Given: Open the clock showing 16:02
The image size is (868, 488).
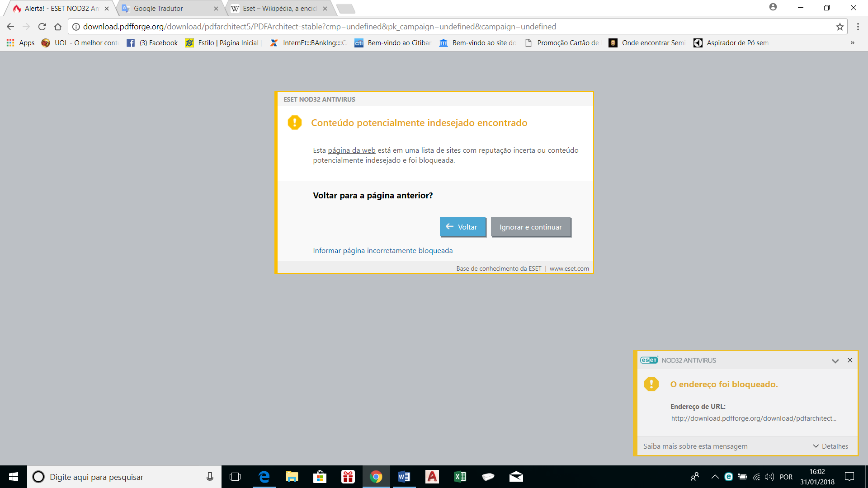Looking at the screenshot, I should pos(817,477).
